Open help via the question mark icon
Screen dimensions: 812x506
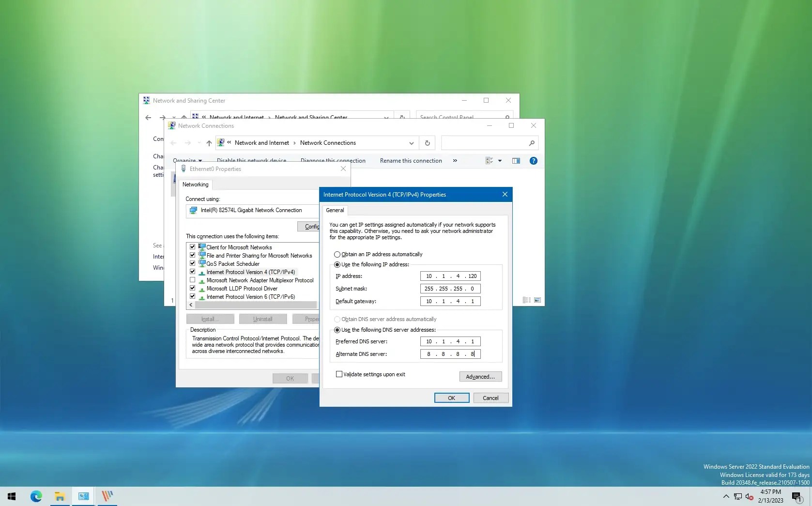(x=533, y=160)
